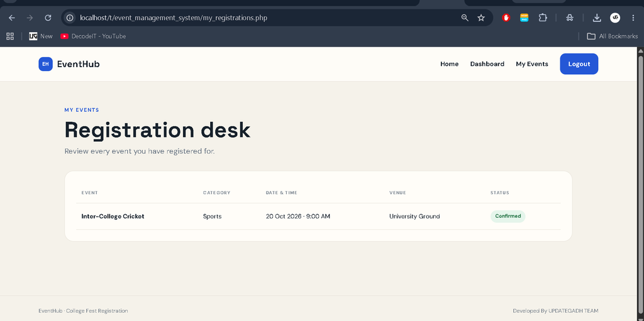
Task: Open the Apps grid in bookmarks bar
Action: (x=10, y=36)
